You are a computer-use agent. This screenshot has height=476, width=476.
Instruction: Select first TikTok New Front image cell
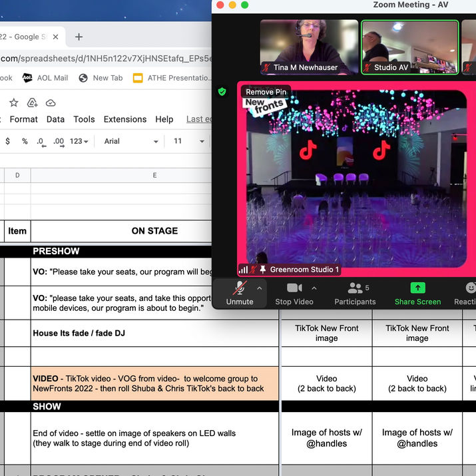(327, 333)
